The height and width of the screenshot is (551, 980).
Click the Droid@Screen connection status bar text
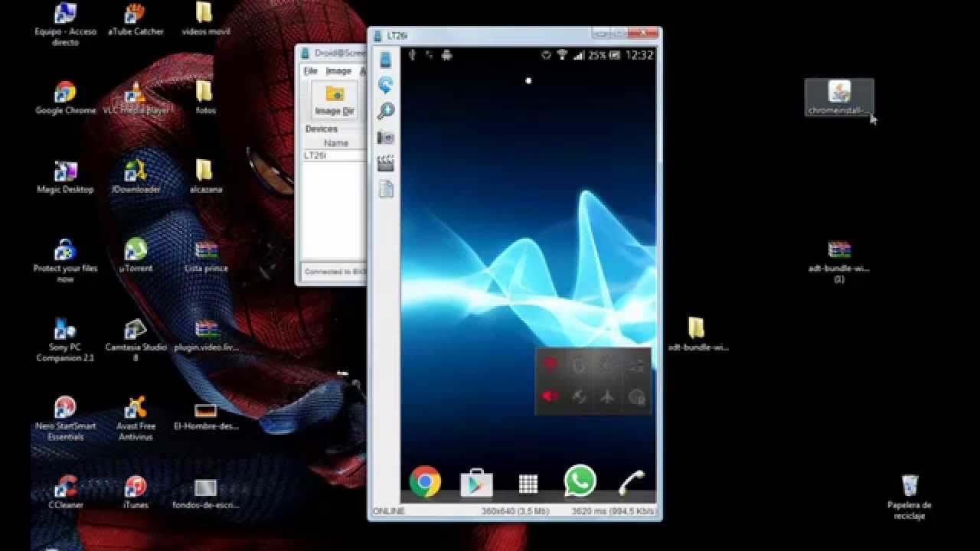pos(335,272)
